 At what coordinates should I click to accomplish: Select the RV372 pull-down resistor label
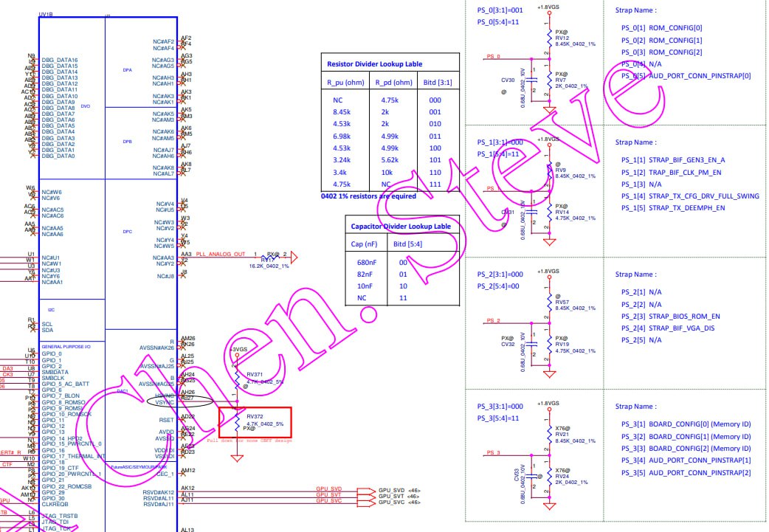(x=255, y=417)
